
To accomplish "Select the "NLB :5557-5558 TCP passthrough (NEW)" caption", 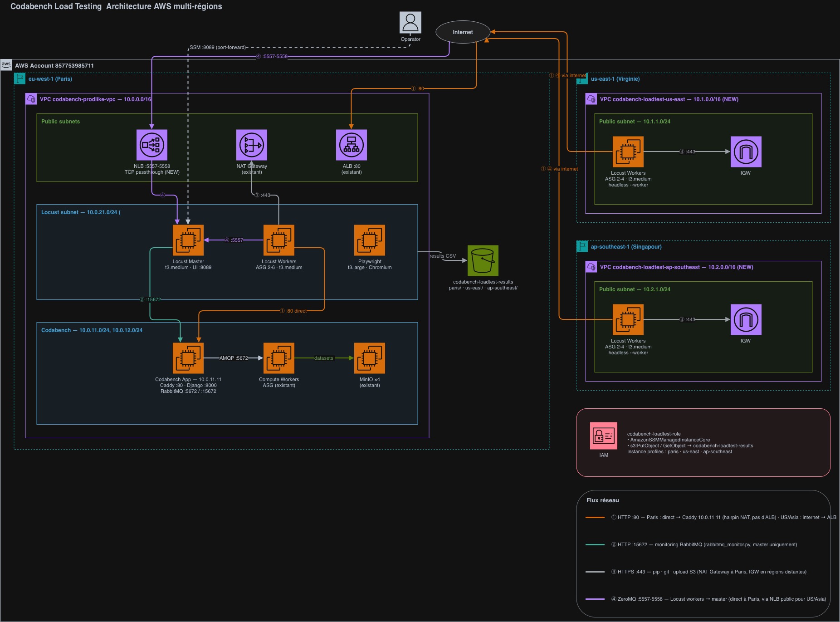I will tap(152, 169).
